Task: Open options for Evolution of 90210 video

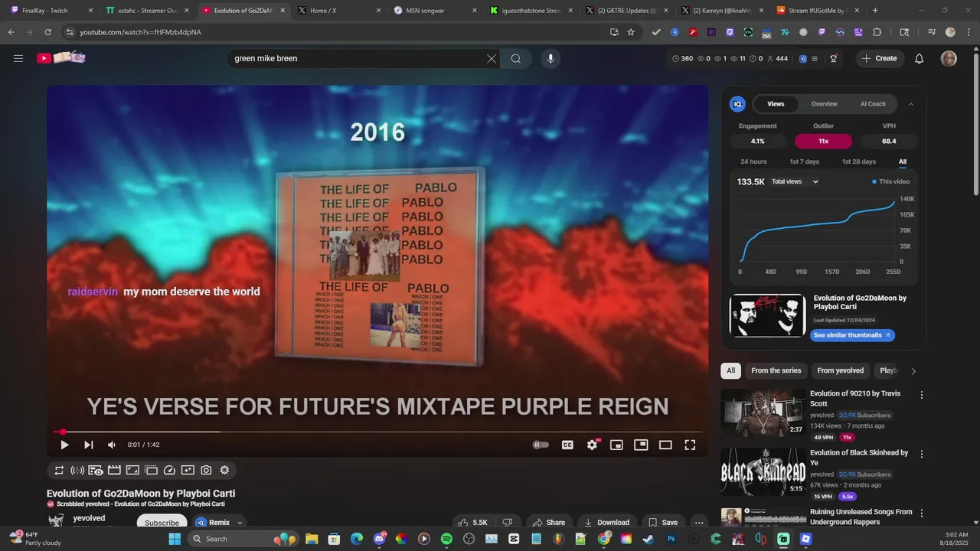Action: point(922,395)
